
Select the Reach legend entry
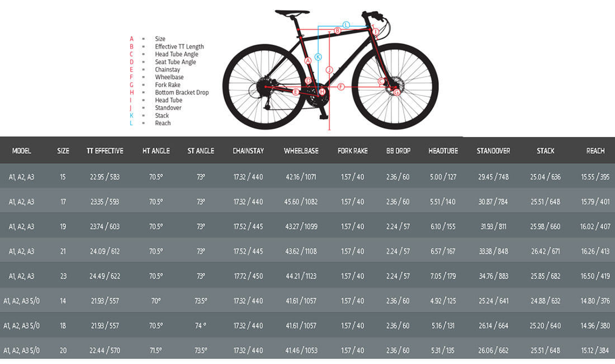click(x=163, y=123)
